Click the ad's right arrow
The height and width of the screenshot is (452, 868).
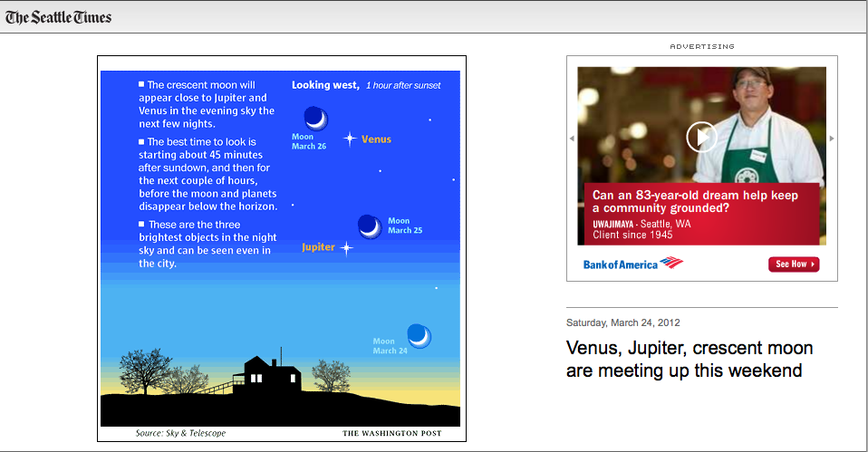click(x=832, y=139)
